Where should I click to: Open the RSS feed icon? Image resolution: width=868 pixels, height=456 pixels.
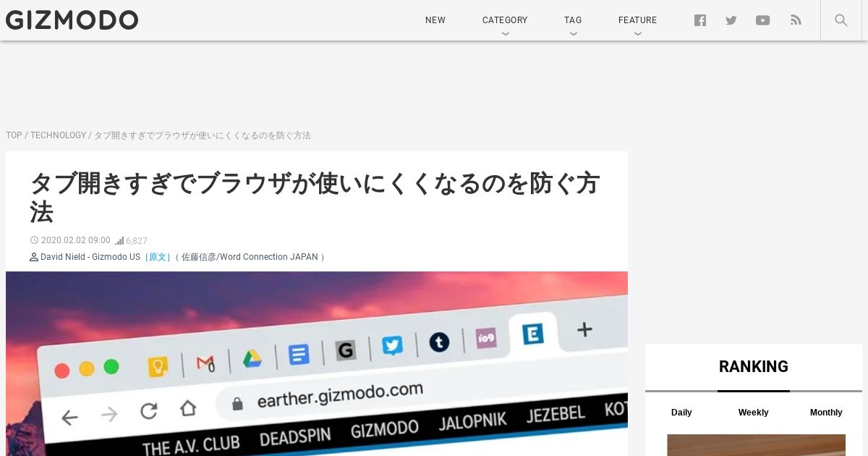(x=796, y=20)
